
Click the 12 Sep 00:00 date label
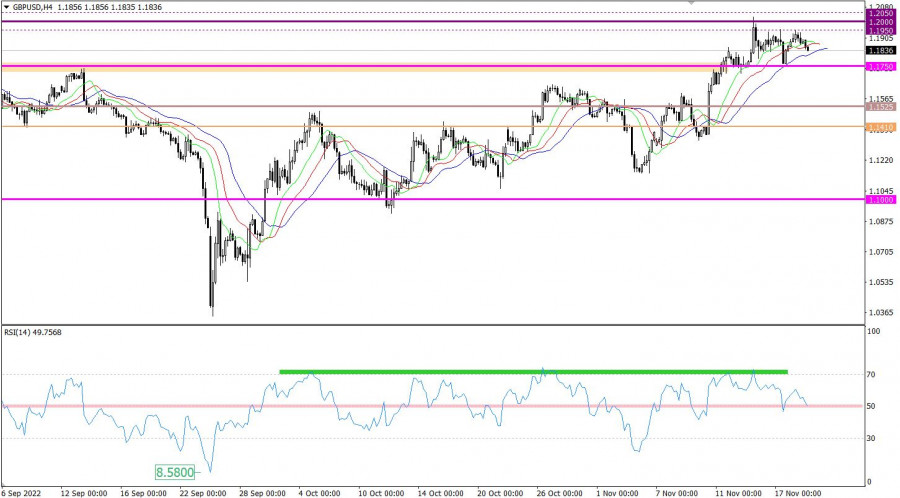(84, 493)
